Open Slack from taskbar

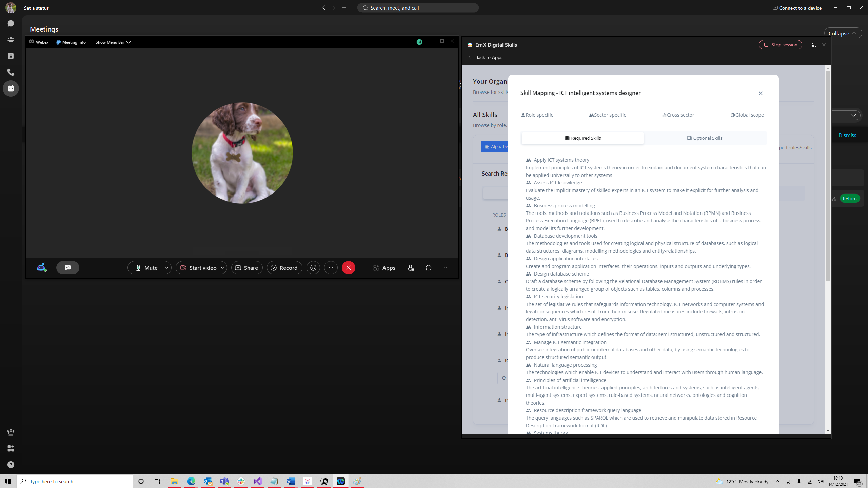click(241, 481)
